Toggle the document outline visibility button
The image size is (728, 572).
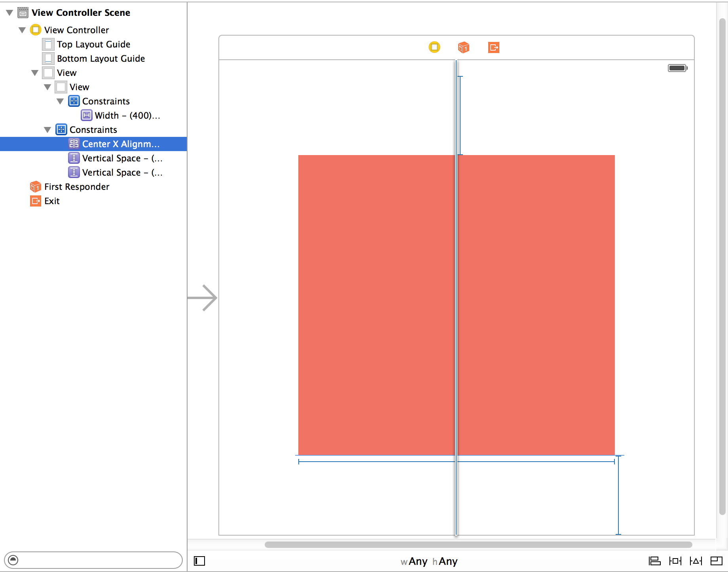tap(199, 561)
